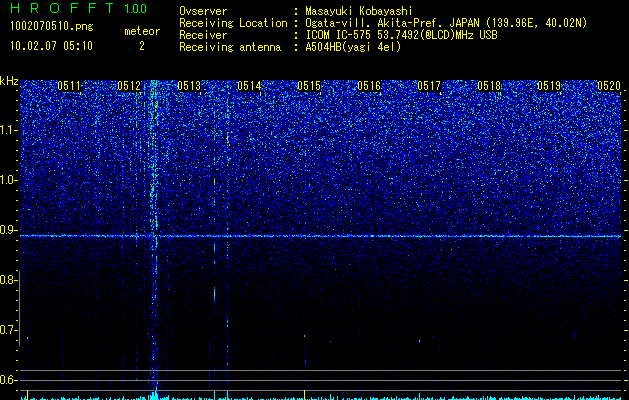Image resolution: width=629 pixels, height=400 pixels.
Task: Click the 1.1 kHz axis label
Action: click(x=9, y=130)
